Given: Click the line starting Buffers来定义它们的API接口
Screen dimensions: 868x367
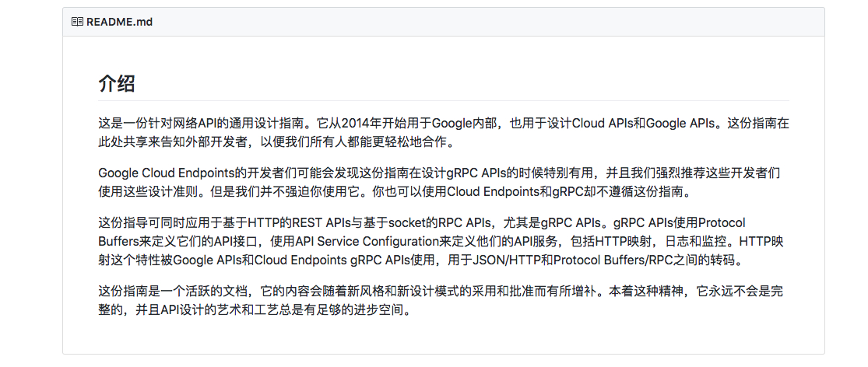Looking at the screenshot, I should pos(440,242).
